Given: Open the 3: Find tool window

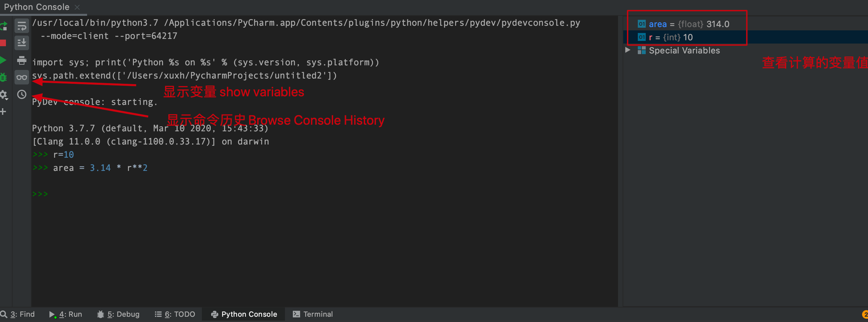Looking at the screenshot, I should tap(17, 314).
